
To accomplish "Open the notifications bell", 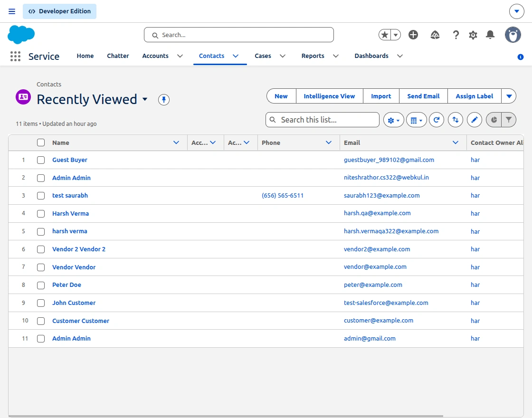I will tap(490, 35).
